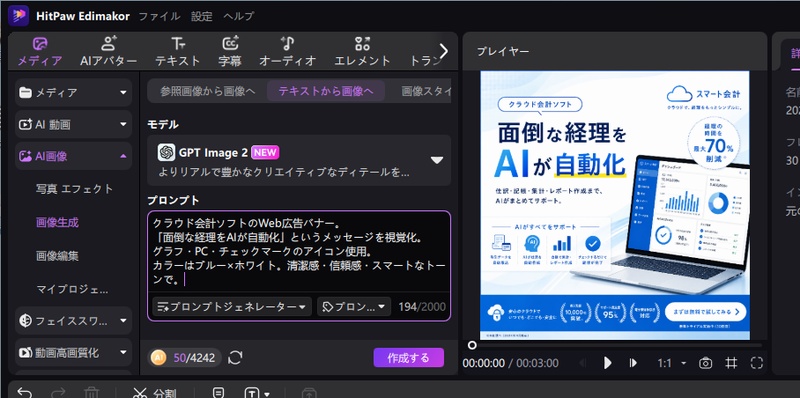Click the 作成する button
The image size is (800, 398).
pyautogui.click(x=409, y=358)
